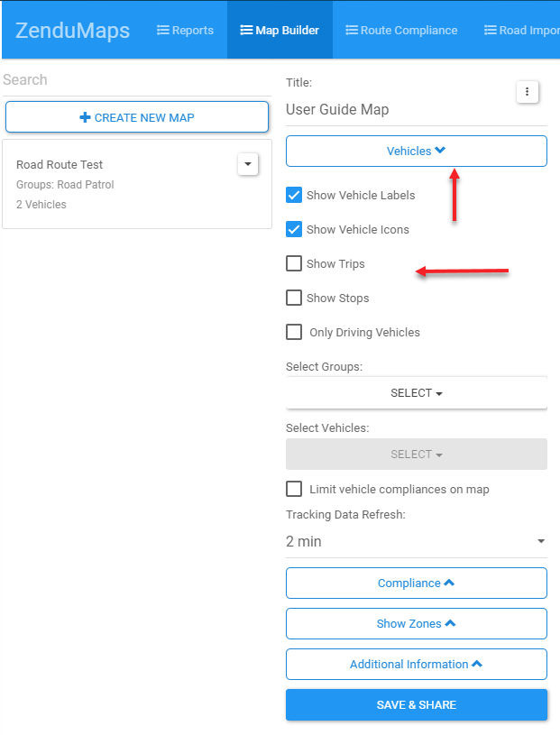Go to the Road Import tab
This screenshot has height=735, width=560.
[521, 30]
